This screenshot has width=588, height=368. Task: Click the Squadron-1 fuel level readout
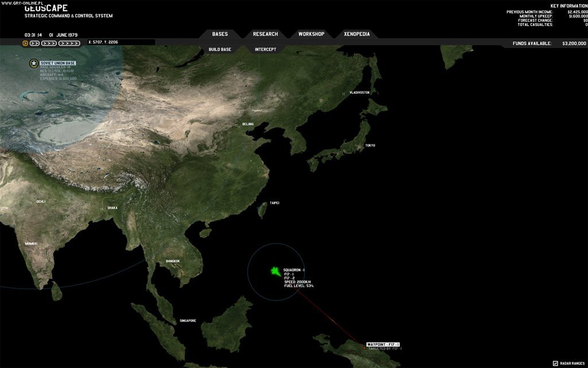[299, 285]
